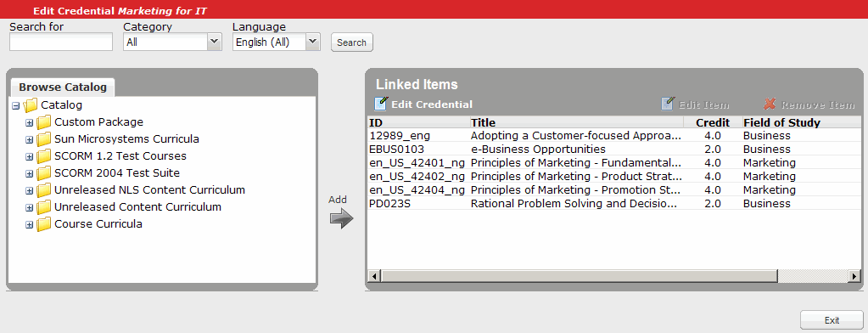
Task: Click the Principles of Marketing - Promotion title
Action: point(576,189)
